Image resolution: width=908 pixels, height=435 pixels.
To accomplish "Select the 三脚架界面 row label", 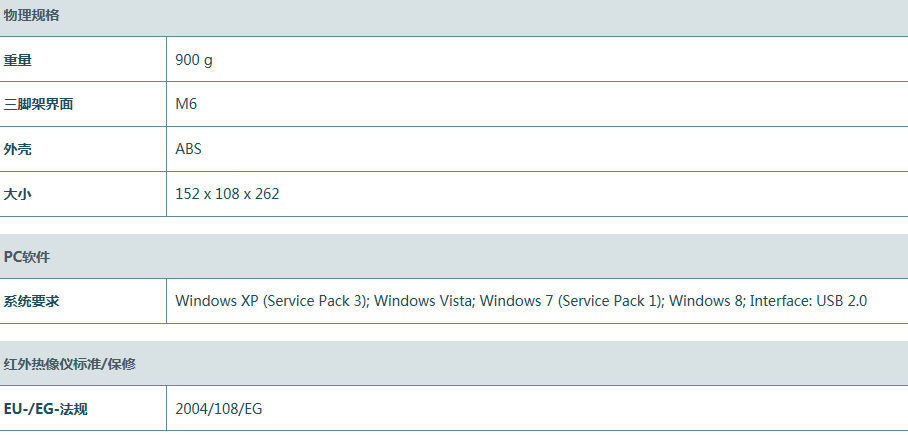I will (38, 104).
